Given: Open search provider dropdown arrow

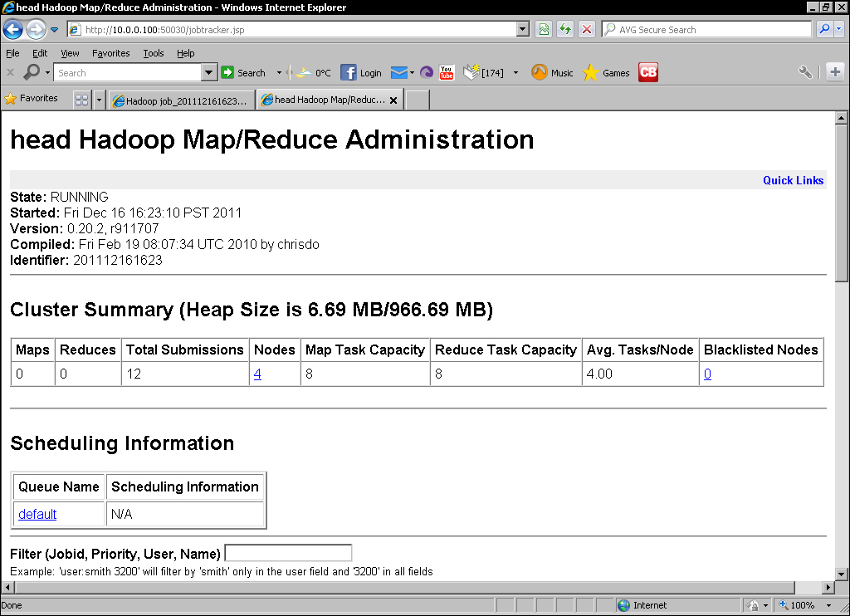Looking at the screenshot, I should point(839,29).
